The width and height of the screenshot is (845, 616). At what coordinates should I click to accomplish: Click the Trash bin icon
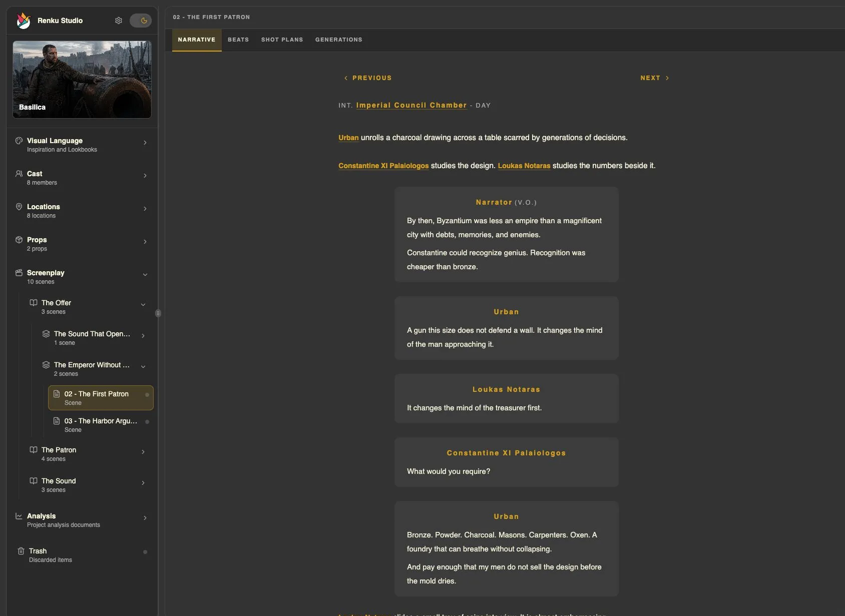pos(21,551)
